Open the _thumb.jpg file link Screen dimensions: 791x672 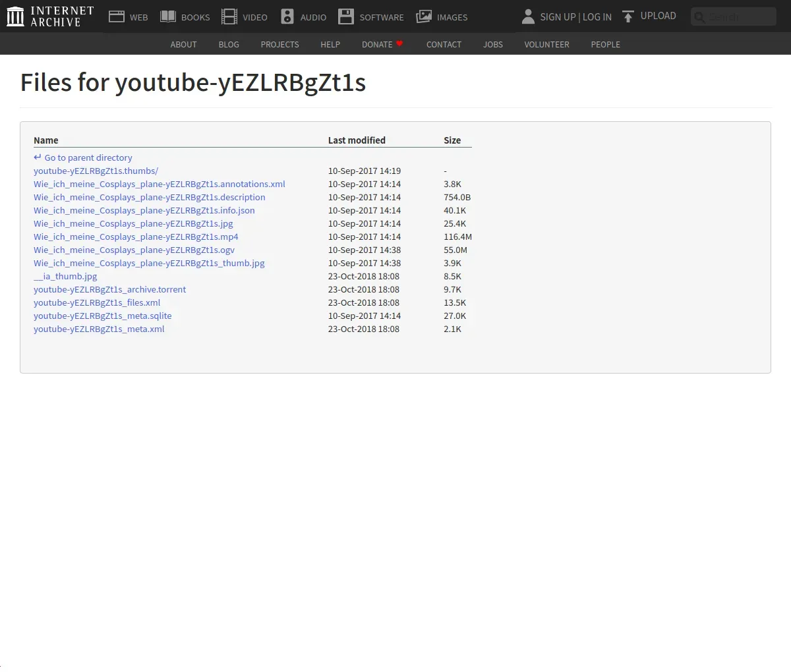(149, 263)
